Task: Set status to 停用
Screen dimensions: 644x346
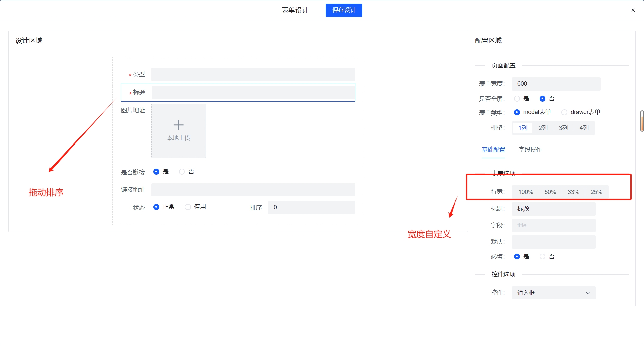Action: [188, 207]
